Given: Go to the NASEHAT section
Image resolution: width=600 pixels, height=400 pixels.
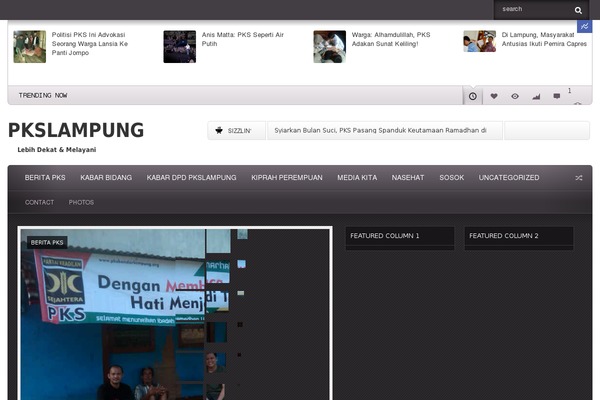Looking at the screenshot, I should (x=408, y=178).
